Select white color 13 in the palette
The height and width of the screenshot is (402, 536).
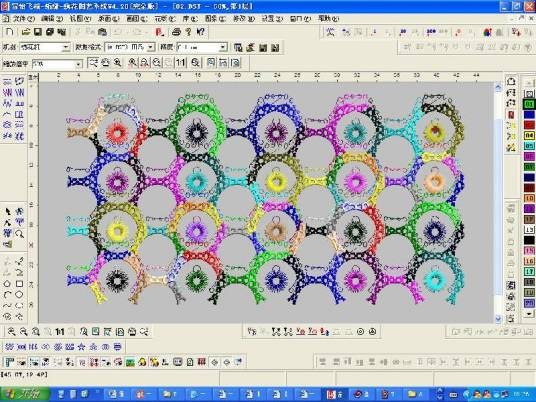[529, 230]
